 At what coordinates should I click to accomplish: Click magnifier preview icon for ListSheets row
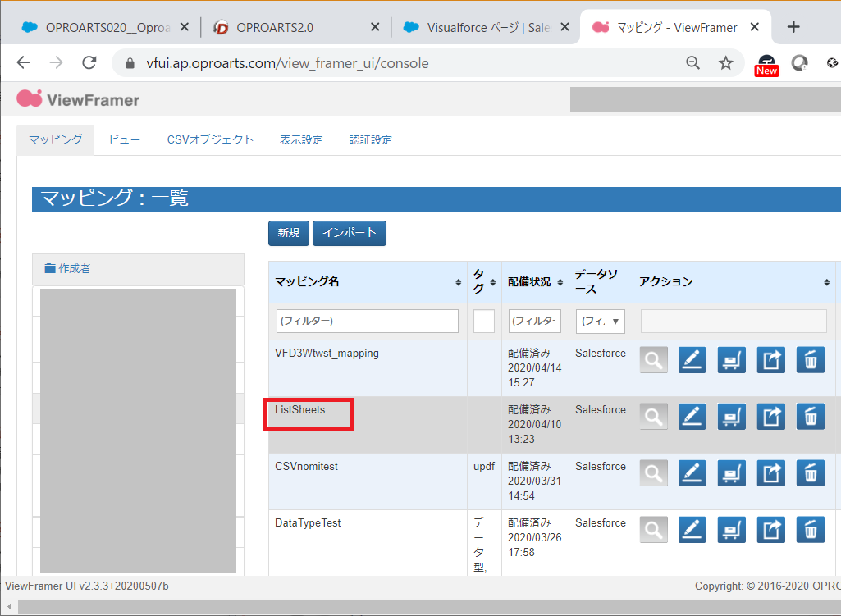point(653,418)
